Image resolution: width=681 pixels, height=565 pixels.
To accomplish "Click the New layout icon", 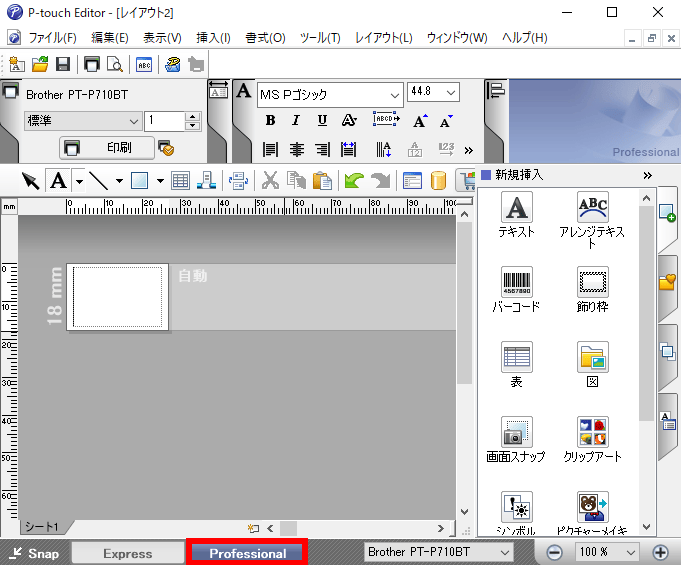I will [17, 65].
